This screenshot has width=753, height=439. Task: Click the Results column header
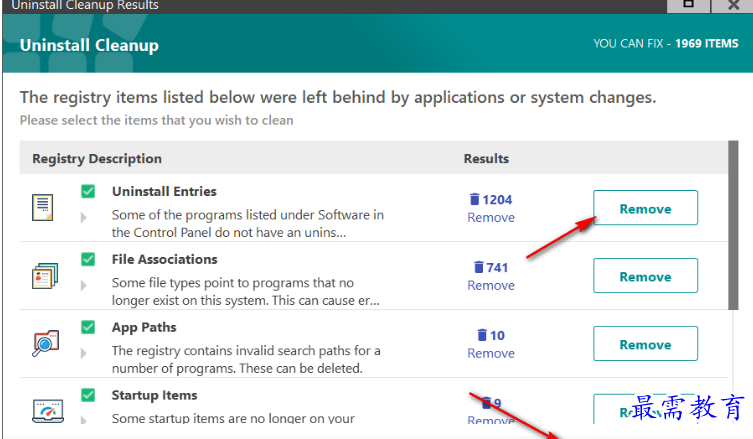(486, 159)
